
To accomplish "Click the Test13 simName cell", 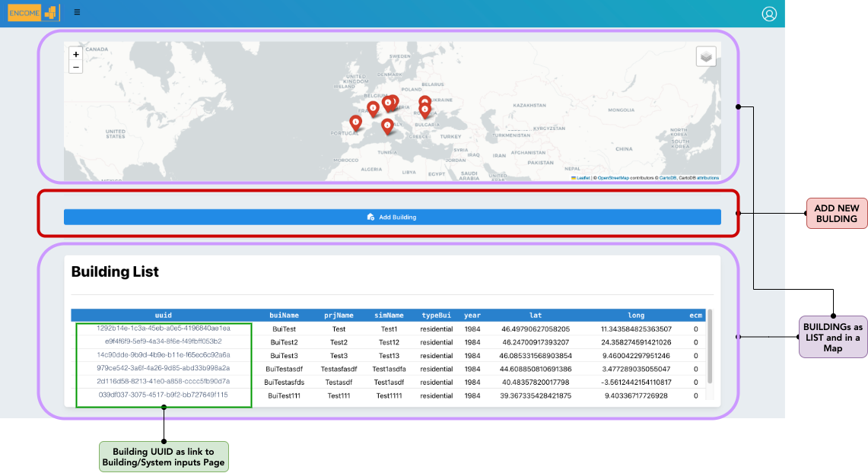I will [389, 356].
